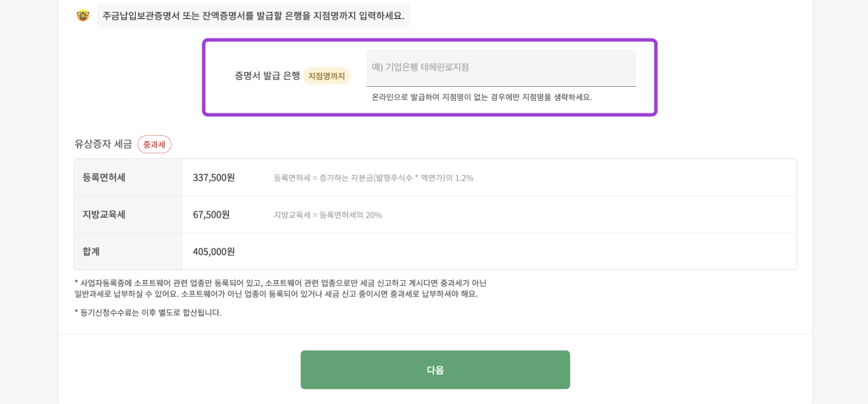
Task: Select the 405,000원 total amount
Action: tap(213, 251)
